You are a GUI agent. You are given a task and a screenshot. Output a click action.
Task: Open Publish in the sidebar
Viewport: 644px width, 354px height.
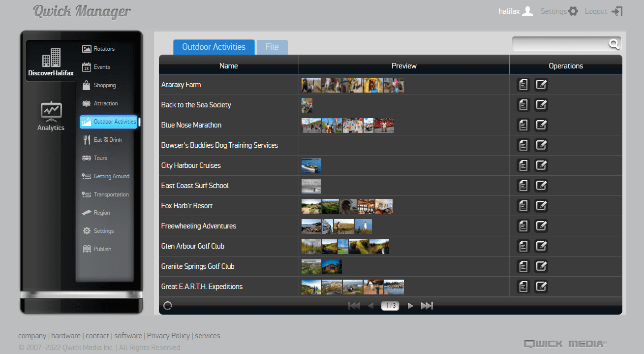click(x=96, y=249)
